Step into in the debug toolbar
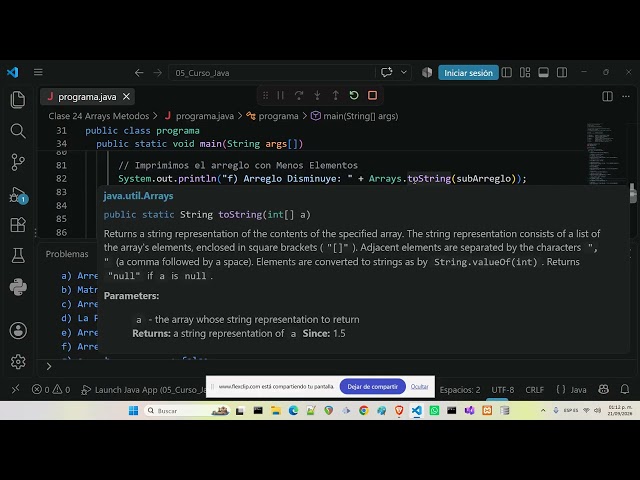 [x=317, y=96]
